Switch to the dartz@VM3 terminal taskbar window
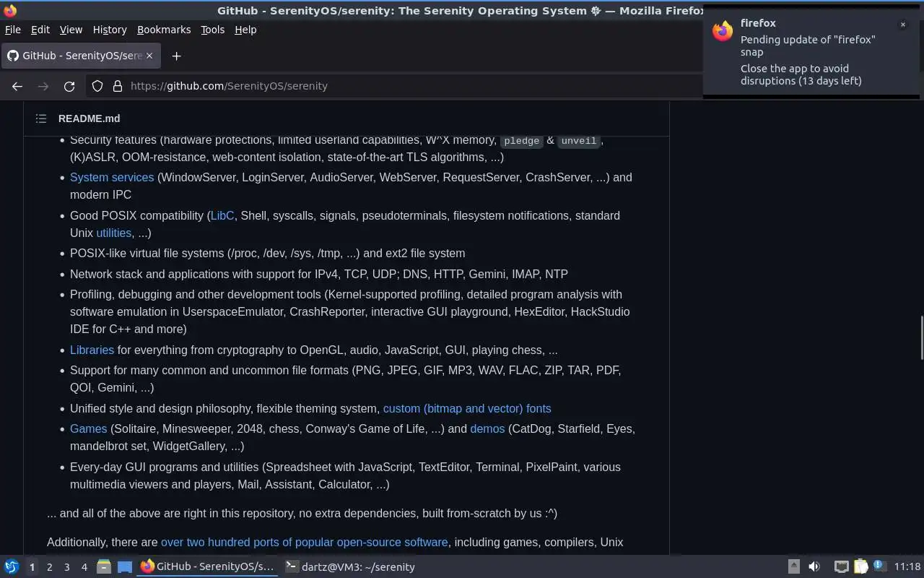Image resolution: width=924 pixels, height=578 pixels. pyautogui.click(x=351, y=566)
